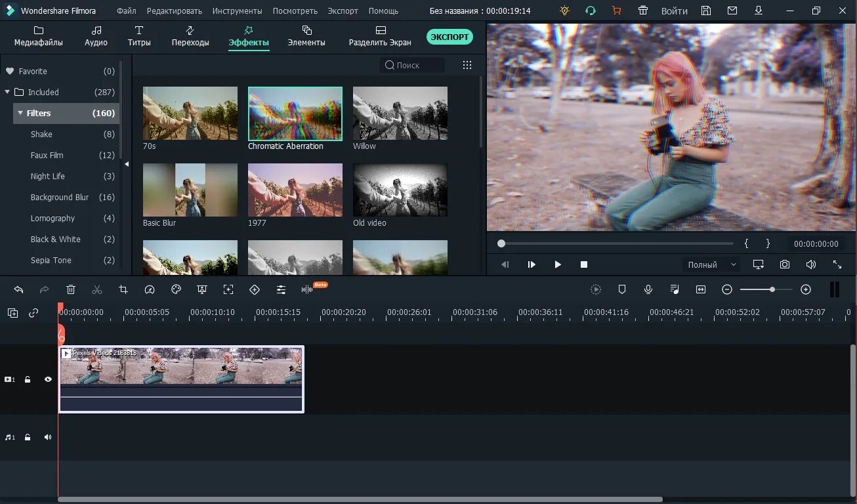Collapse the Filters category
Image resolution: width=857 pixels, height=504 pixels.
[20, 113]
